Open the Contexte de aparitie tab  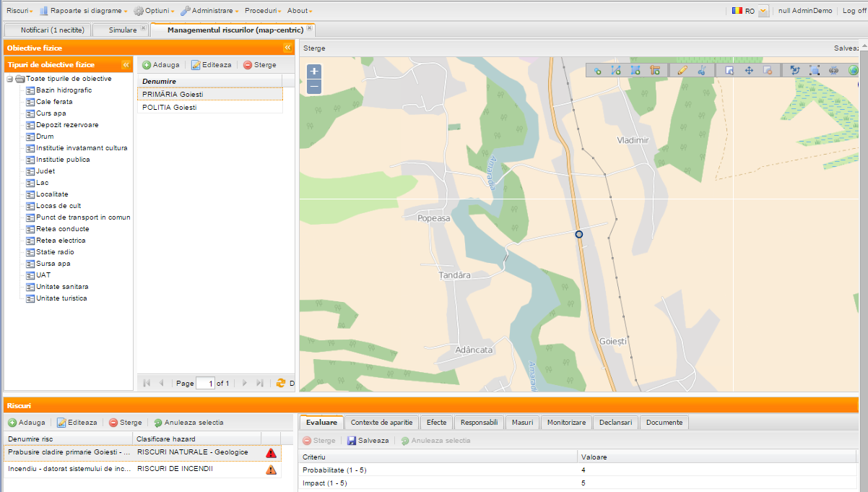click(381, 422)
